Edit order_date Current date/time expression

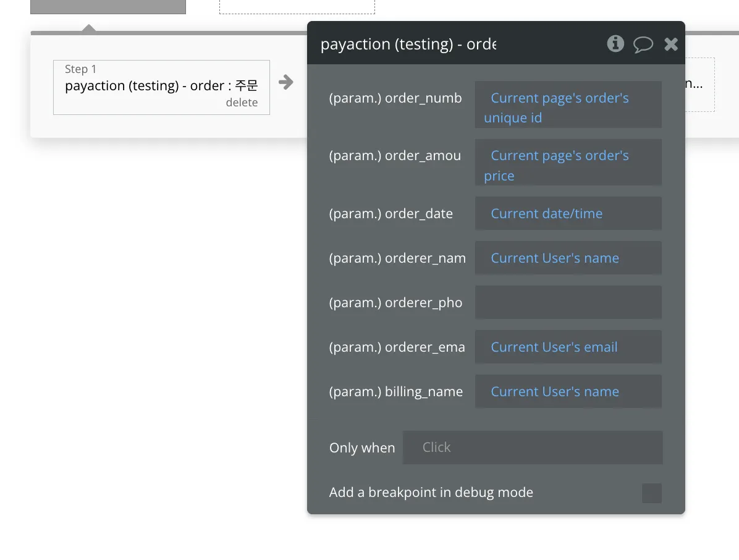[x=546, y=214]
